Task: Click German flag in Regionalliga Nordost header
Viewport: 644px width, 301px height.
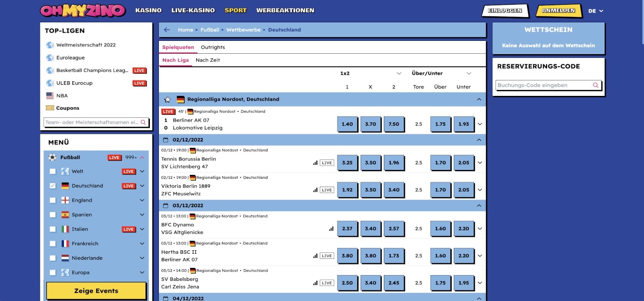Action: click(x=180, y=99)
